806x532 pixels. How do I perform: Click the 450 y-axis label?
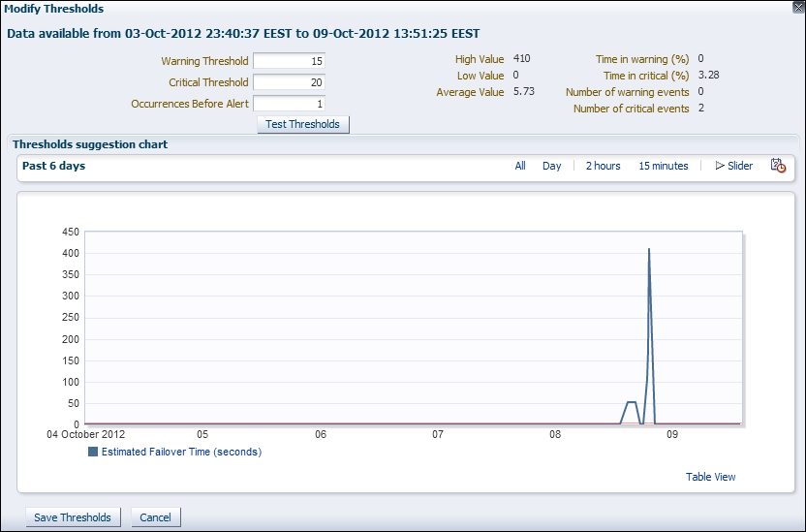pyautogui.click(x=71, y=232)
